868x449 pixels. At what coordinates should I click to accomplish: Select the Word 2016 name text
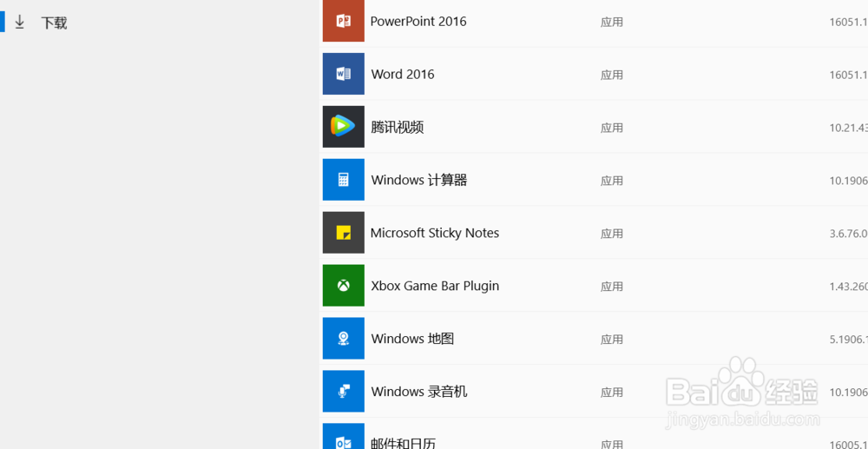click(403, 74)
